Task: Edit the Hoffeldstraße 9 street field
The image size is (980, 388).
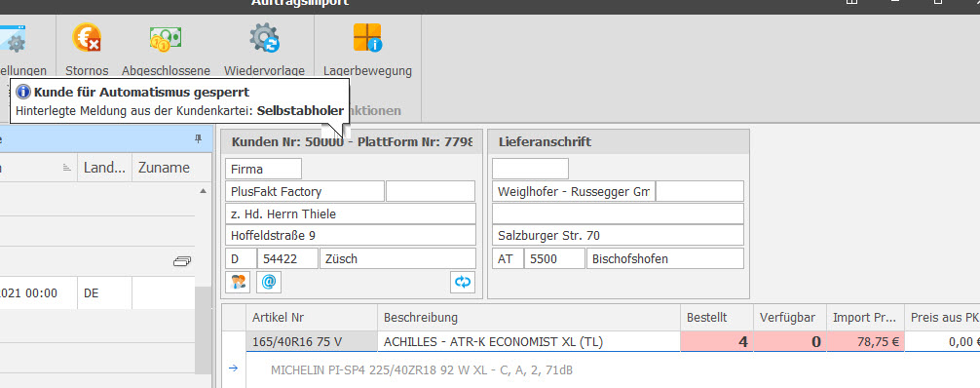Action: point(350,236)
